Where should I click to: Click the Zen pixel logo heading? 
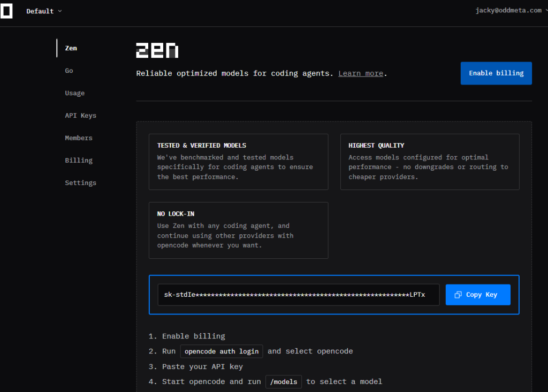click(x=157, y=50)
